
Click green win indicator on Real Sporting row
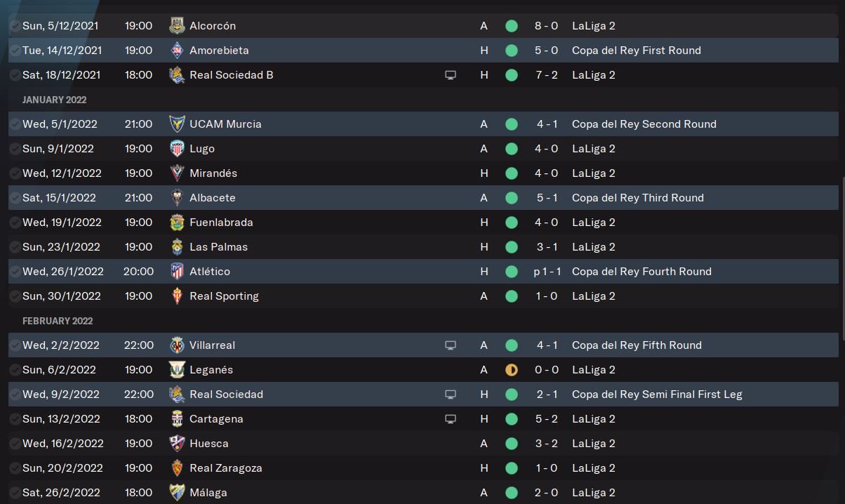coord(511,296)
